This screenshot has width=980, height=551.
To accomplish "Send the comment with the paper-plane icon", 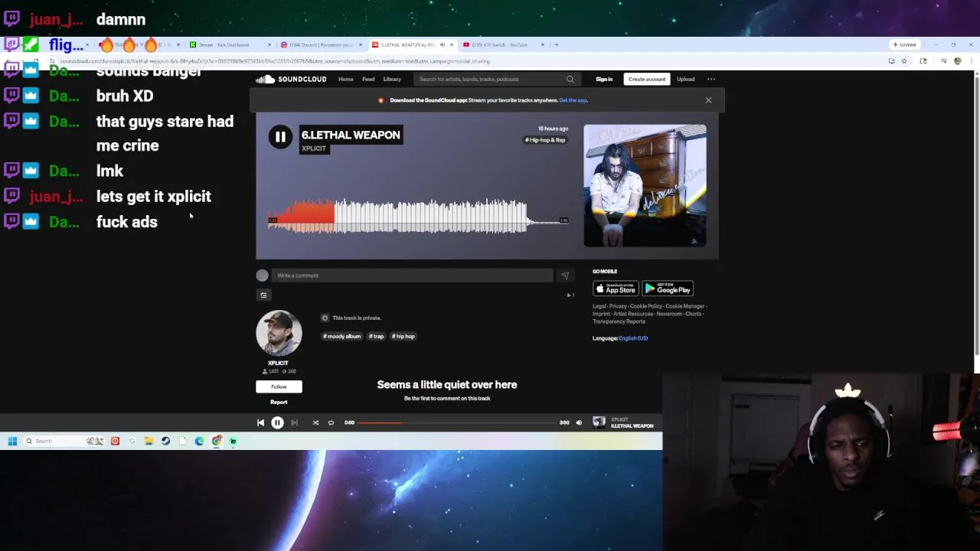I will [x=565, y=275].
